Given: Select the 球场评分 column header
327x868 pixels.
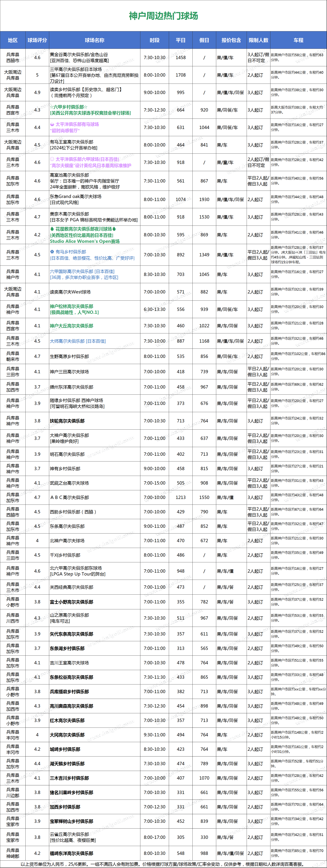Looking at the screenshot, I should [x=37, y=40].
